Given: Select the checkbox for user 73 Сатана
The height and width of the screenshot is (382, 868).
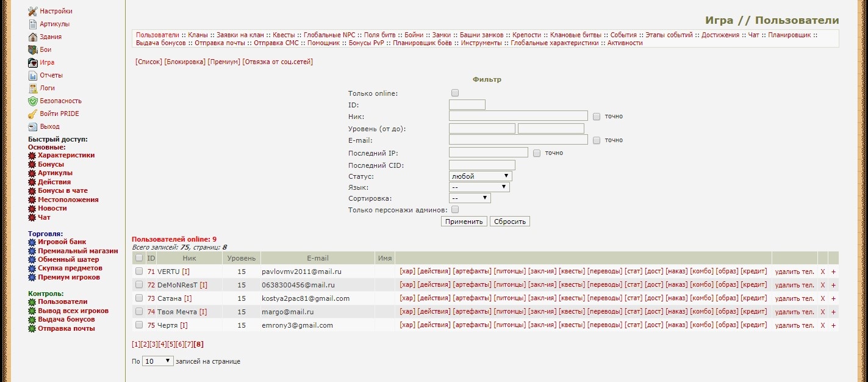Looking at the screenshot, I should point(139,298).
